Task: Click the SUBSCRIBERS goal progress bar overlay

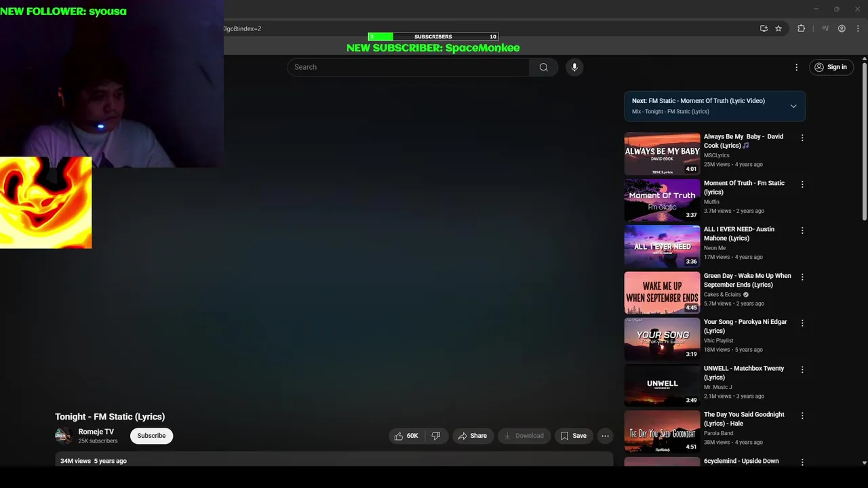Action: pyautogui.click(x=433, y=37)
